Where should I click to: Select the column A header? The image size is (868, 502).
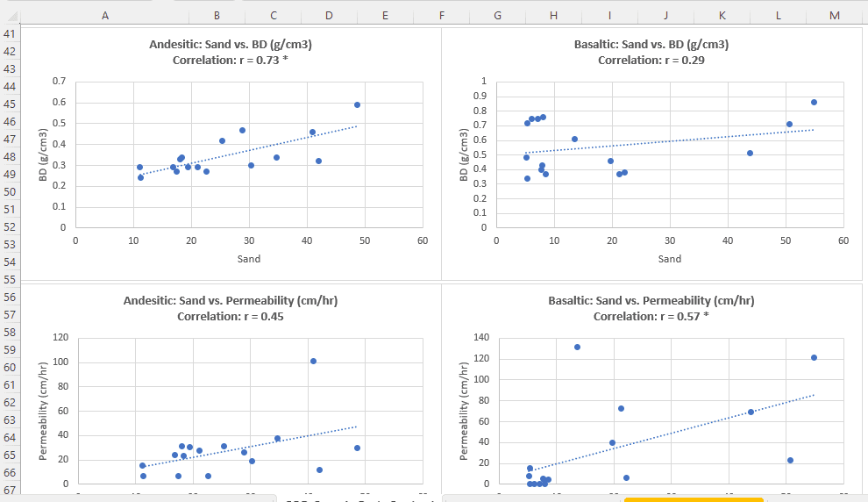coord(105,16)
